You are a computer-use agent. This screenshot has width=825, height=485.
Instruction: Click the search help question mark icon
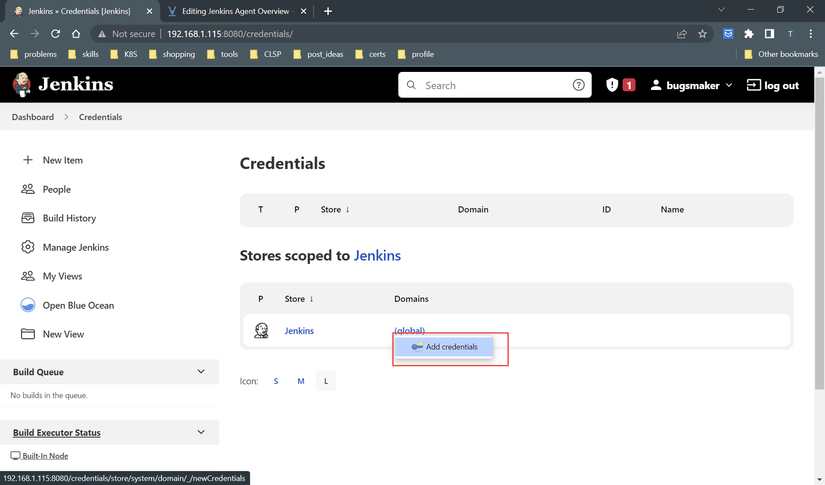578,85
